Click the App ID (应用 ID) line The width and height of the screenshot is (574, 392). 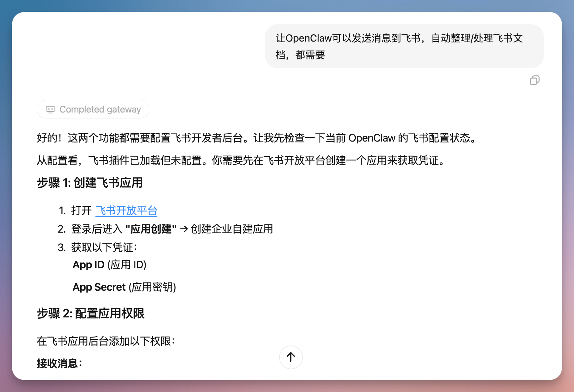[x=110, y=265]
